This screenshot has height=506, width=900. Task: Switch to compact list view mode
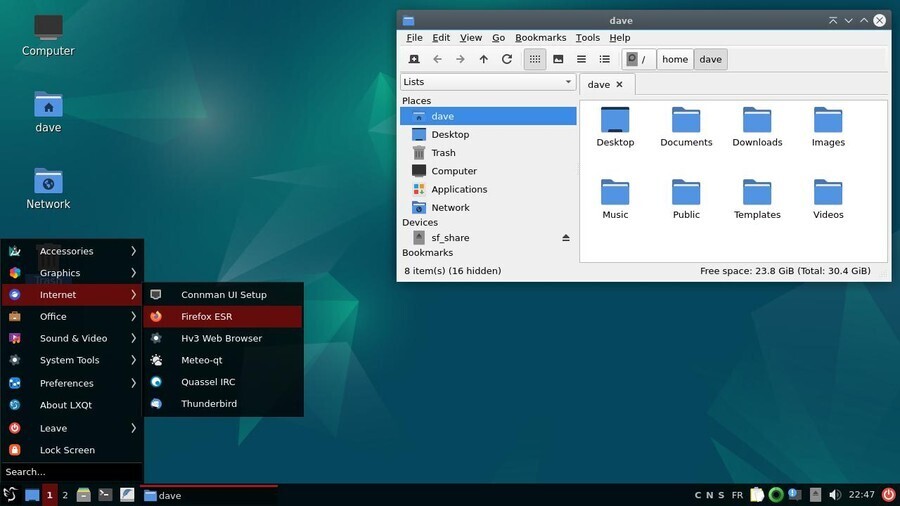tap(581, 59)
